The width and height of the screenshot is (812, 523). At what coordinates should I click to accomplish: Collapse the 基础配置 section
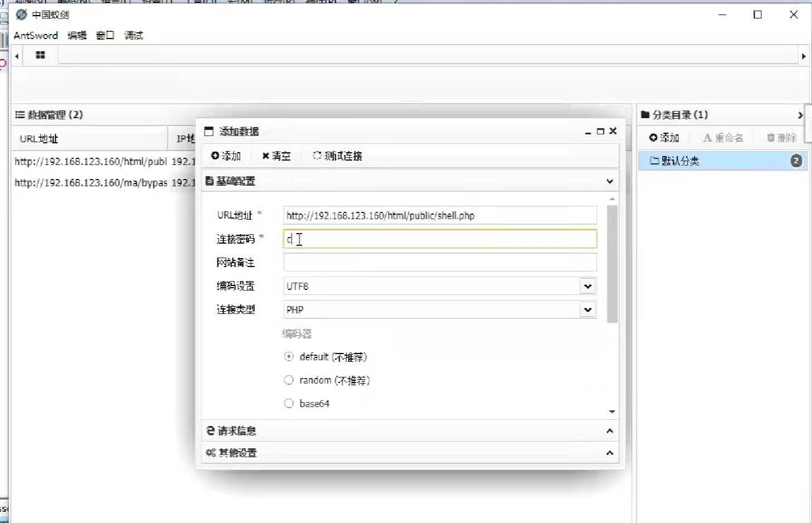point(610,181)
